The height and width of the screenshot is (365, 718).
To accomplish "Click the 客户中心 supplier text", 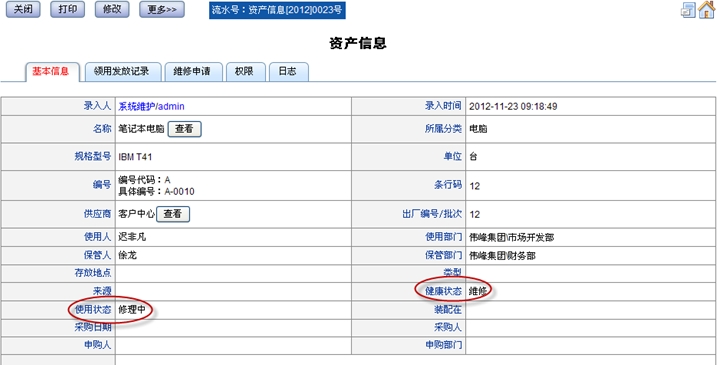I will coord(136,214).
